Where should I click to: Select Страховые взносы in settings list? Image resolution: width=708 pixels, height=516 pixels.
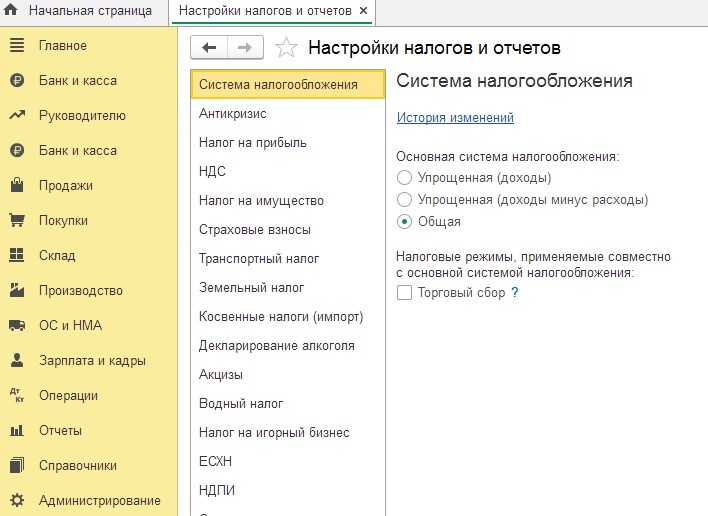click(288, 229)
